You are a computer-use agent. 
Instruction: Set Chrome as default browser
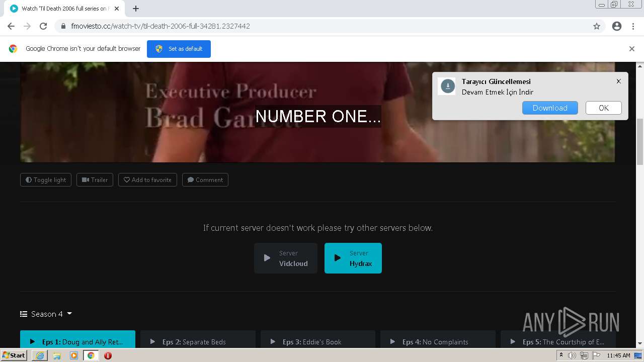(x=179, y=49)
